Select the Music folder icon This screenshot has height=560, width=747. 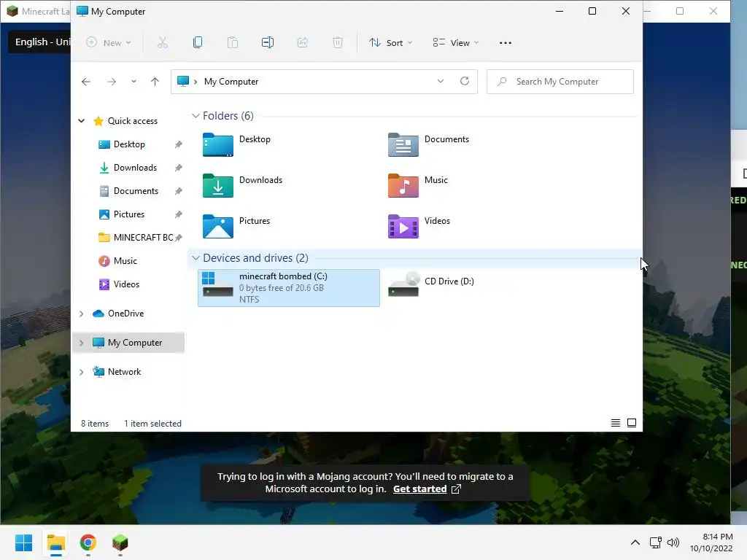click(403, 186)
